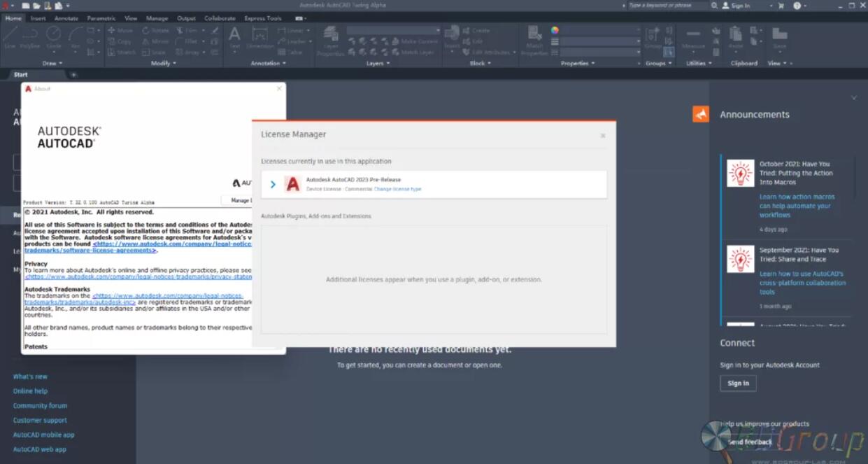
Task: Expand the Modify panel dropdown
Action: tap(164, 63)
